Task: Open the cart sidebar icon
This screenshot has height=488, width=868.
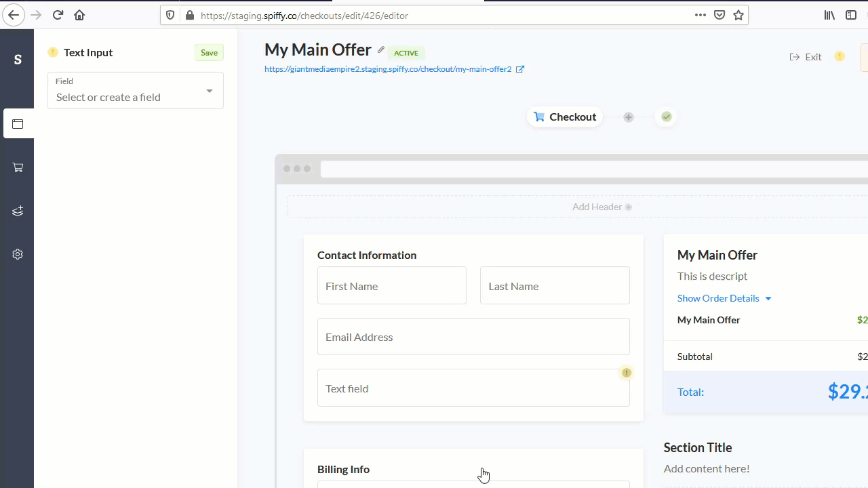Action: pyautogui.click(x=18, y=167)
